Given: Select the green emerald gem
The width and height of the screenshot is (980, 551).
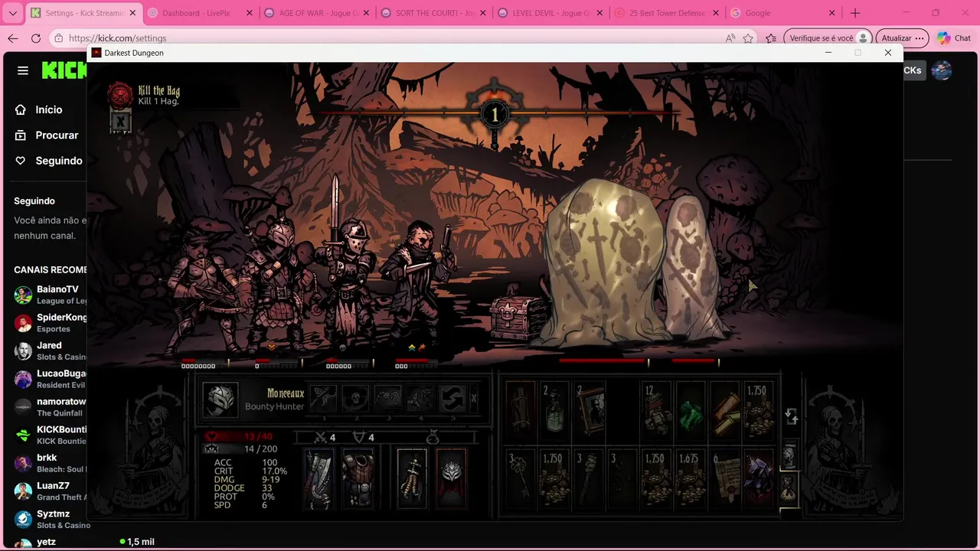Looking at the screenshot, I should (691, 412).
